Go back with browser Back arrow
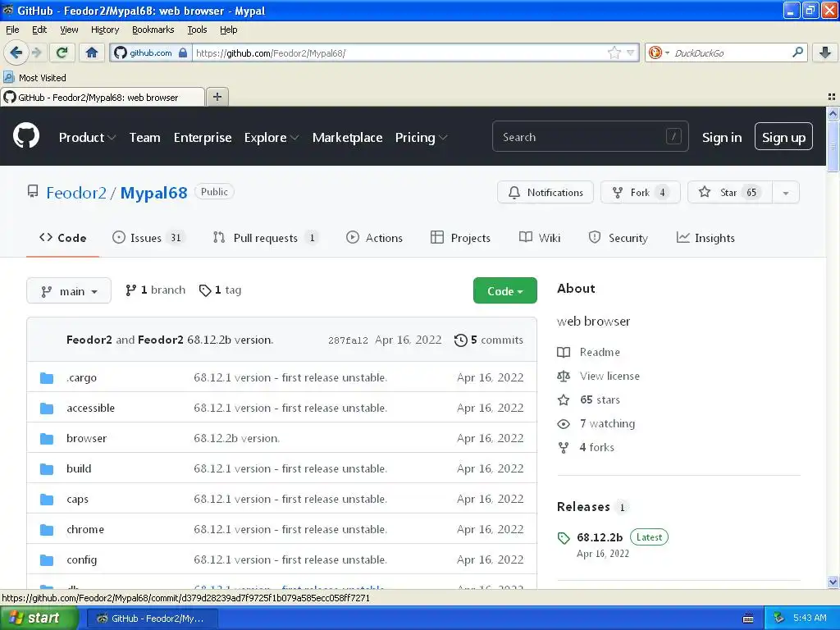Image resolution: width=840 pixels, height=630 pixels. pos(16,52)
